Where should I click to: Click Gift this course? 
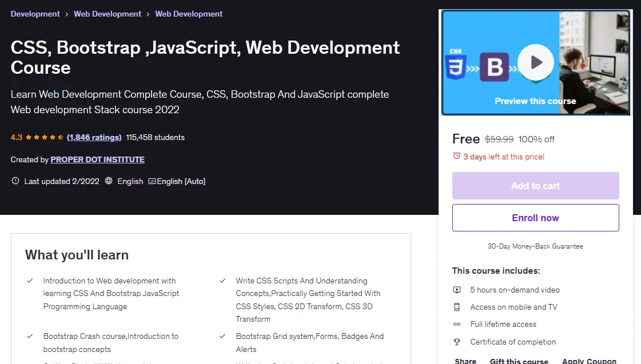[519, 361]
